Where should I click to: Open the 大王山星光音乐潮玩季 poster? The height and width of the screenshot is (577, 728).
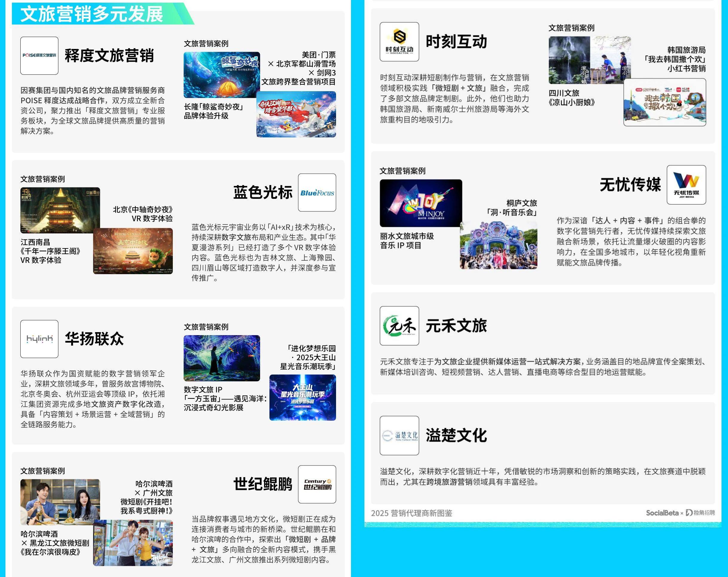pyautogui.click(x=303, y=397)
